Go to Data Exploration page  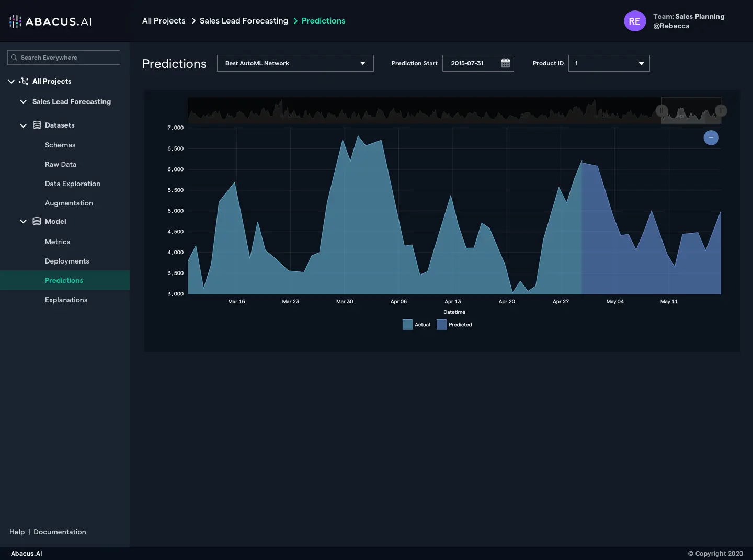[73, 184]
